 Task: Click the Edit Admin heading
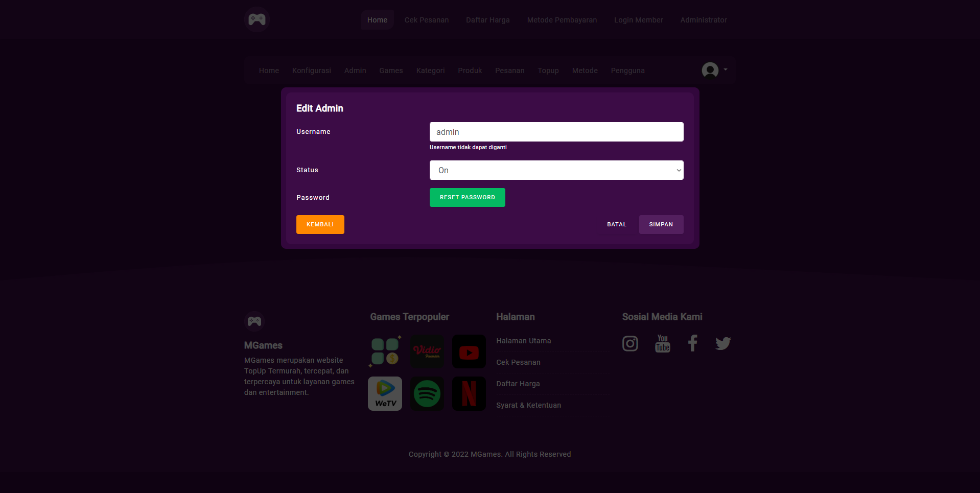[320, 108]
